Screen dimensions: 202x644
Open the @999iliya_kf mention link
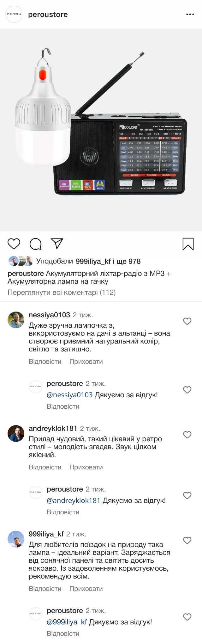pyautogui.click(x=67, y=622)
